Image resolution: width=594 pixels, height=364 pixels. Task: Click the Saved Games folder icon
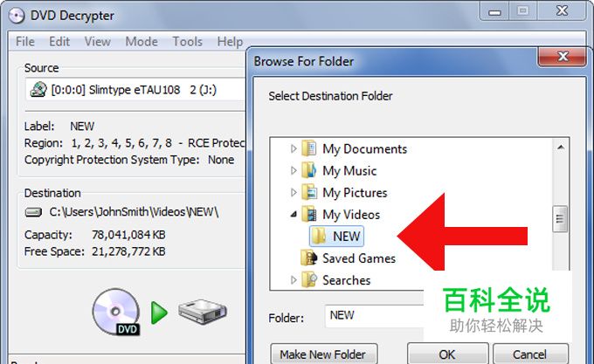[309, 258]
